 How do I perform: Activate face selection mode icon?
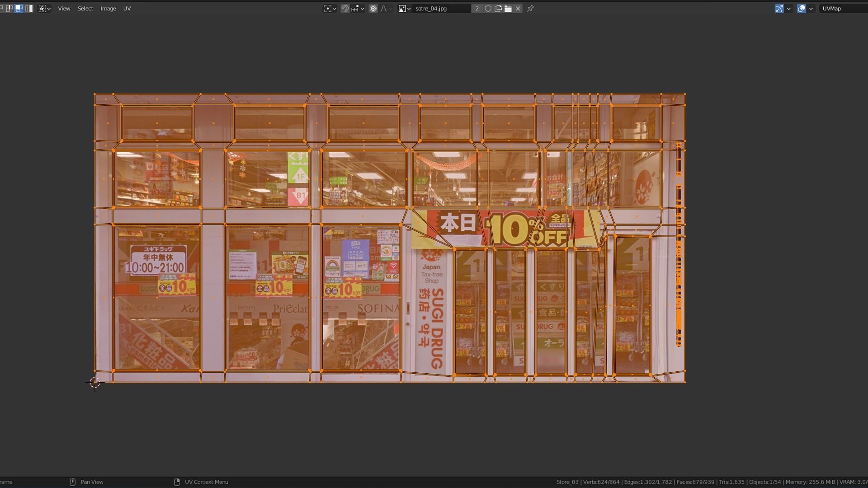(x=19, y=9)
